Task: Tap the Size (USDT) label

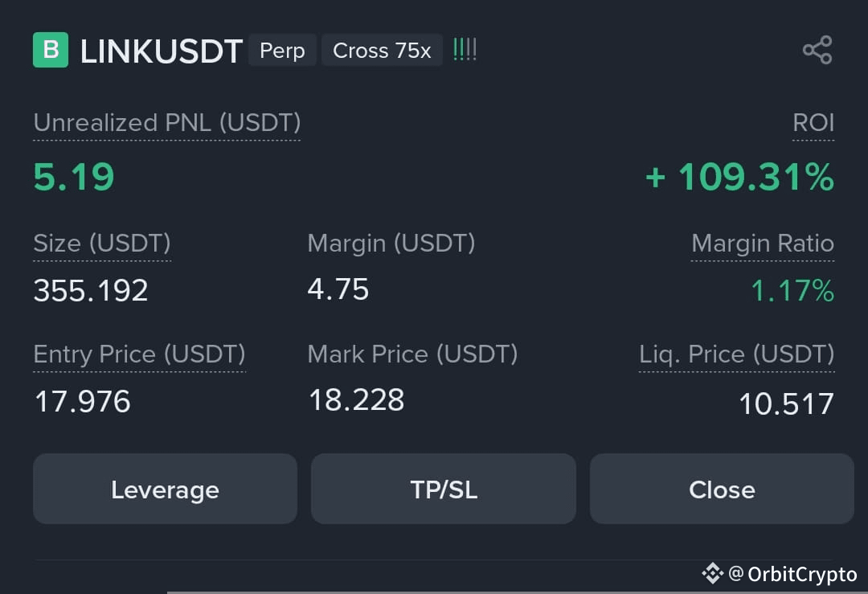Action: click(102, 244)
